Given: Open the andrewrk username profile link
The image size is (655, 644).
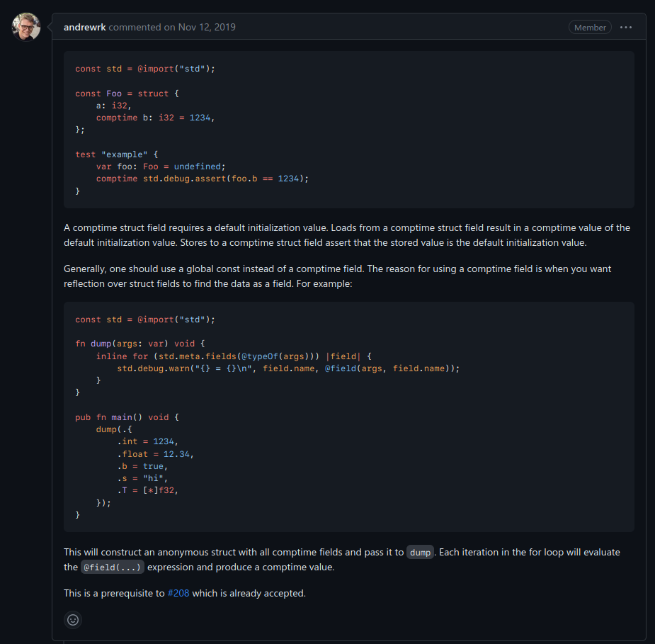Looking at the screenshot, I should pyautogui.click(x=84, y=28).
